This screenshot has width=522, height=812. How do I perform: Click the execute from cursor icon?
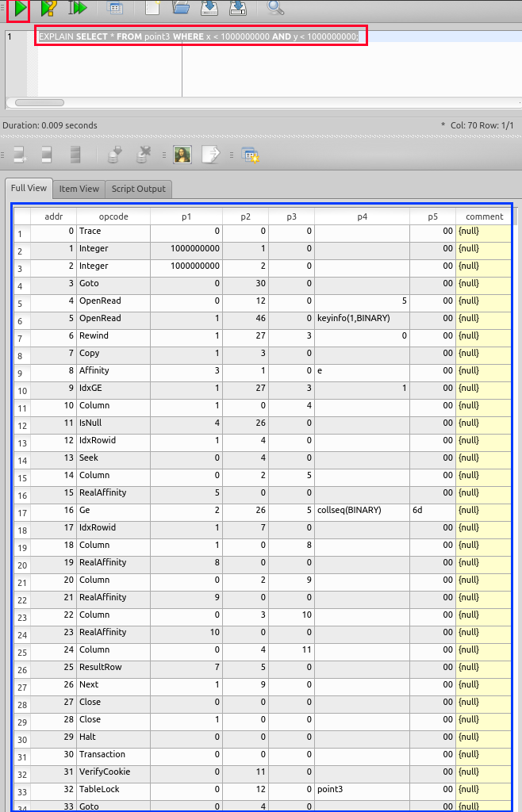pos(78,9)
